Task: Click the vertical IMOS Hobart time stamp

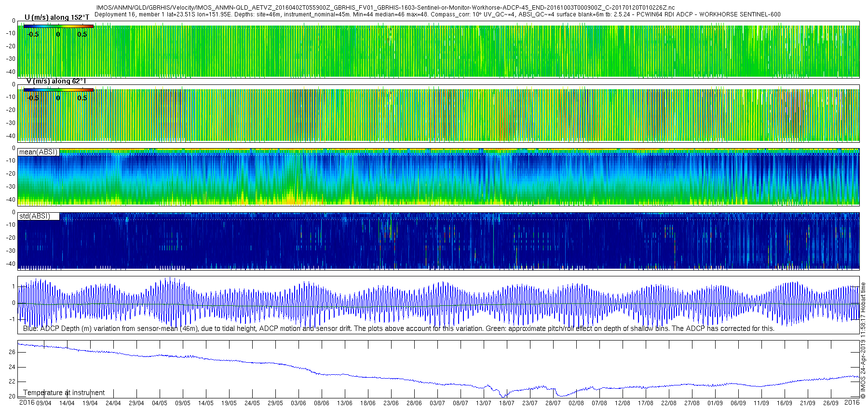Action: coord(863,340)
